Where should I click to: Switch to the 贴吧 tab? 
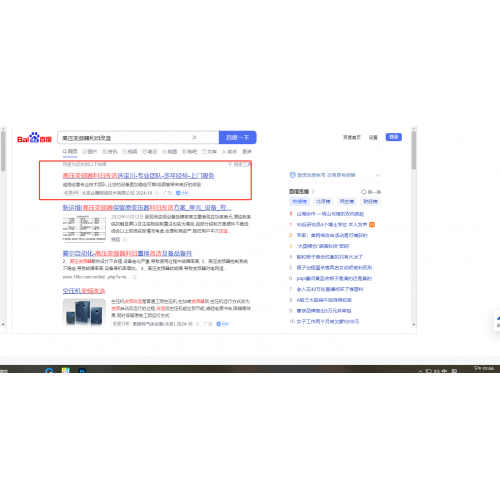point(189,152)
